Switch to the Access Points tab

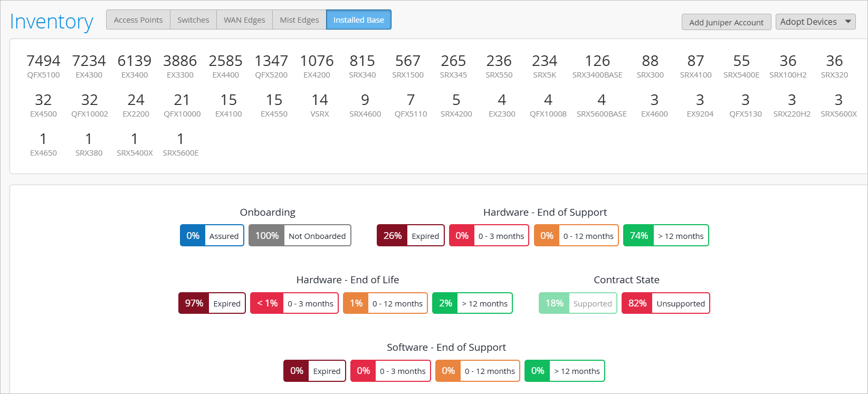coord(138,20)
